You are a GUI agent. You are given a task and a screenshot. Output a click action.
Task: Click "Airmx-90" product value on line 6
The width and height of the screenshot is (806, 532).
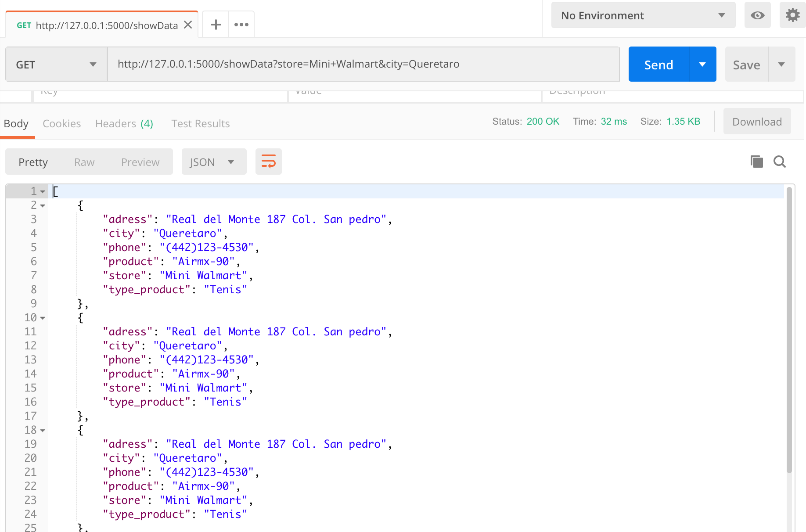204,262
